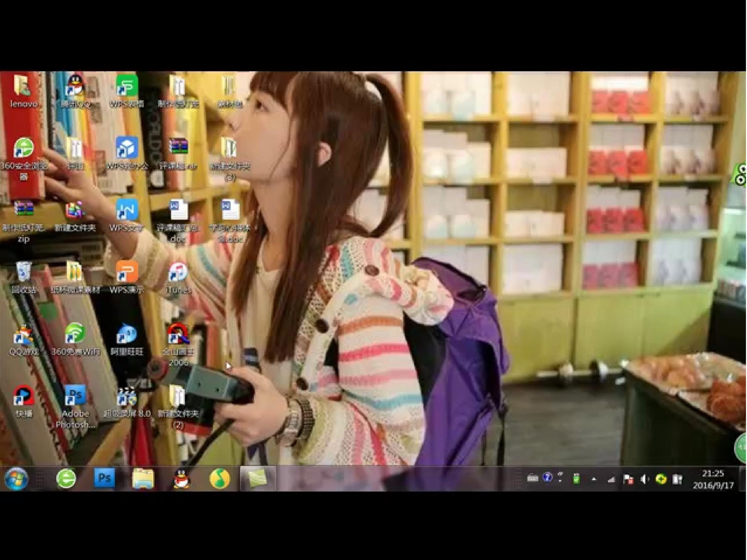Screen dimensions: 747x560
Task: Open QQ Music taskbar icon
Action: point(220,479)
